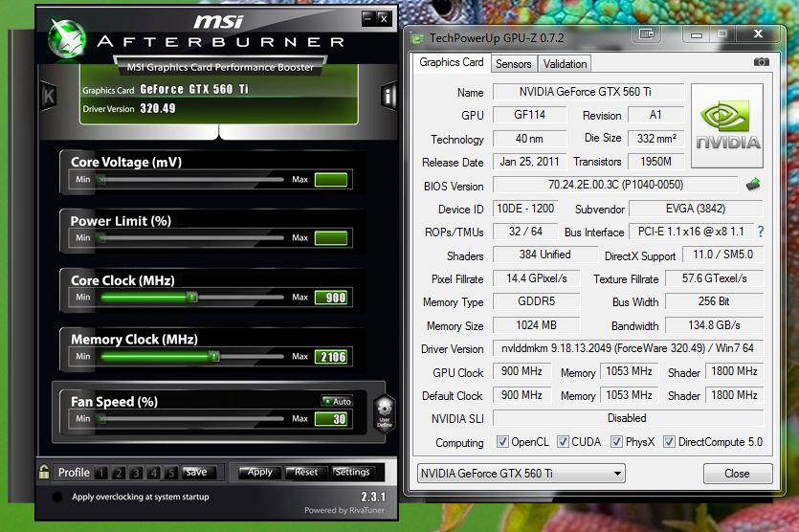Click the Bus Interface question mark
Screen dimensions: 799x532
761,232
